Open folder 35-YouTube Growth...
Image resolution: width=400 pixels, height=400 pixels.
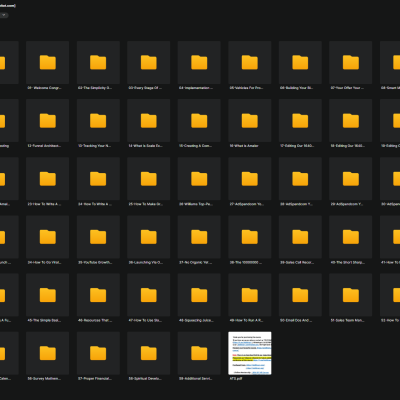[98, 237]
